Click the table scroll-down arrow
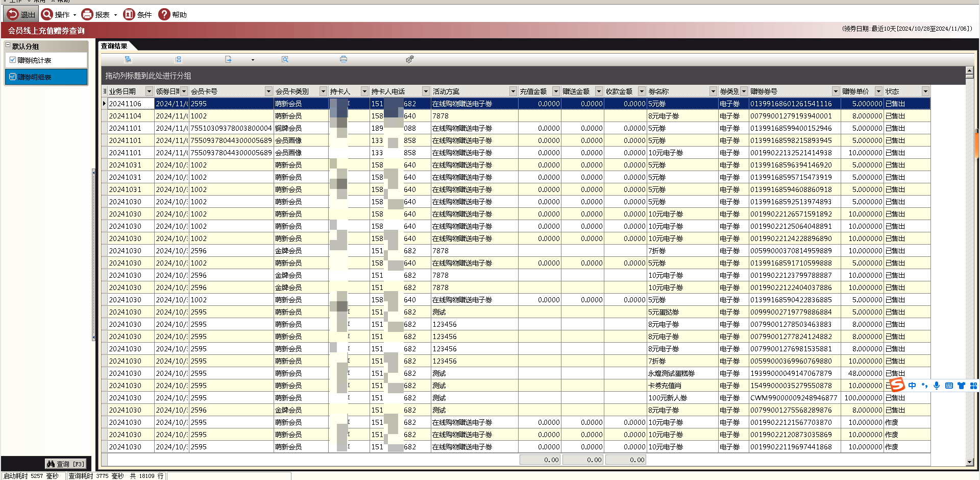This screenshot has width=980, height=480. pyautogui.click(x=969, y=462)
